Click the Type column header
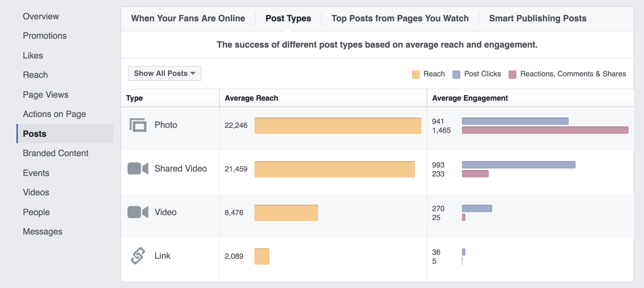644x288 pixels. [x=134, y=98]
